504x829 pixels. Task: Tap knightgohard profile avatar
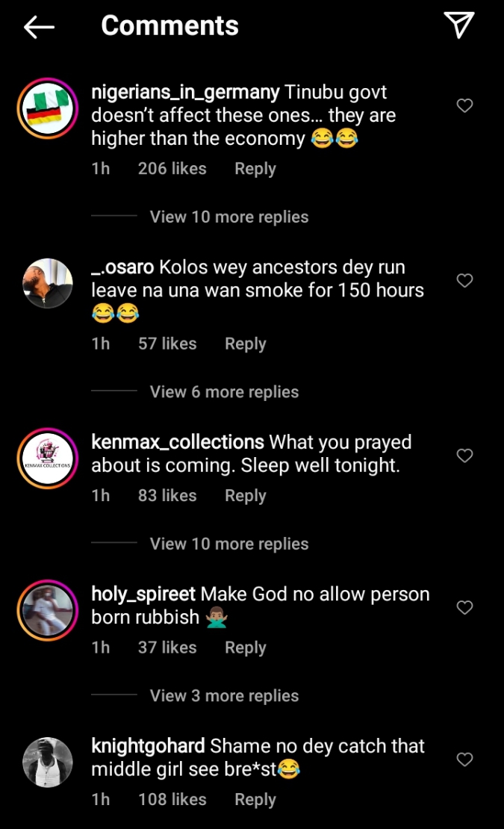tap(47, 763)
